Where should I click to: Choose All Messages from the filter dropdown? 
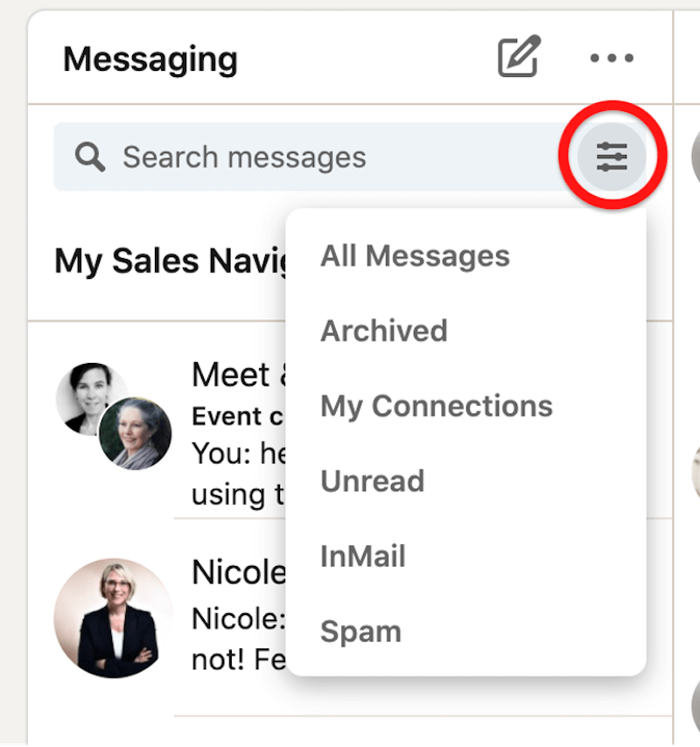click(x=415, y=255)
